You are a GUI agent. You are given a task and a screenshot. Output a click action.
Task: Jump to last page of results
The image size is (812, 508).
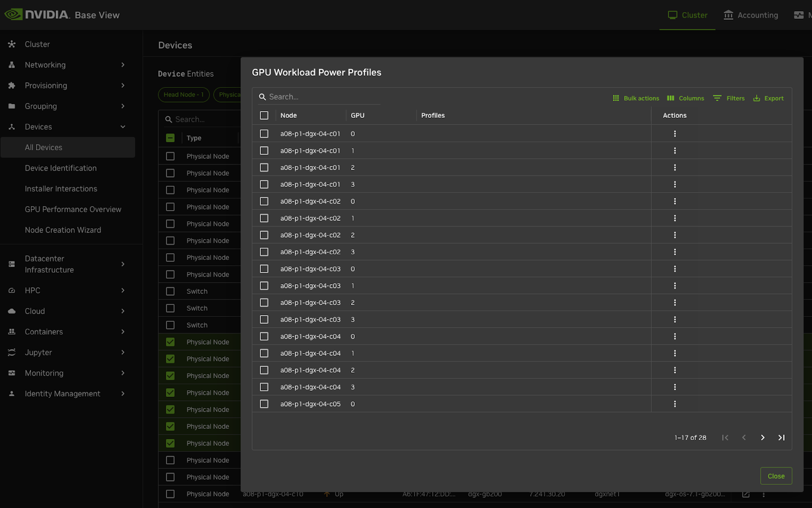point(781,437)
